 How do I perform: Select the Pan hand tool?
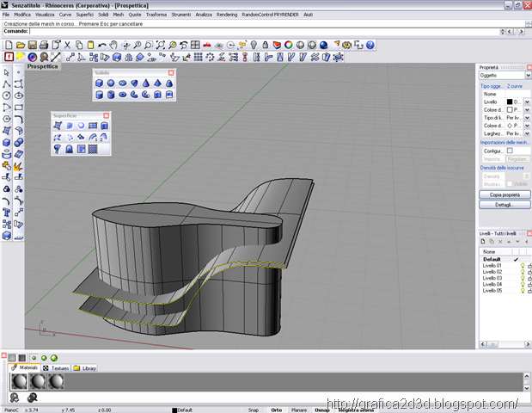(113, 45)
